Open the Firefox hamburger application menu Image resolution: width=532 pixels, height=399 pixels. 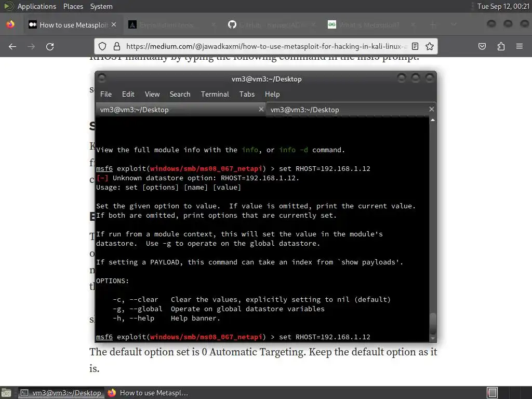520,46
